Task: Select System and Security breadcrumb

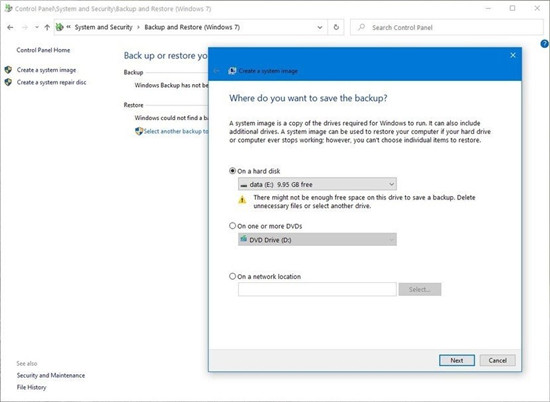Action: pos(103,27)
